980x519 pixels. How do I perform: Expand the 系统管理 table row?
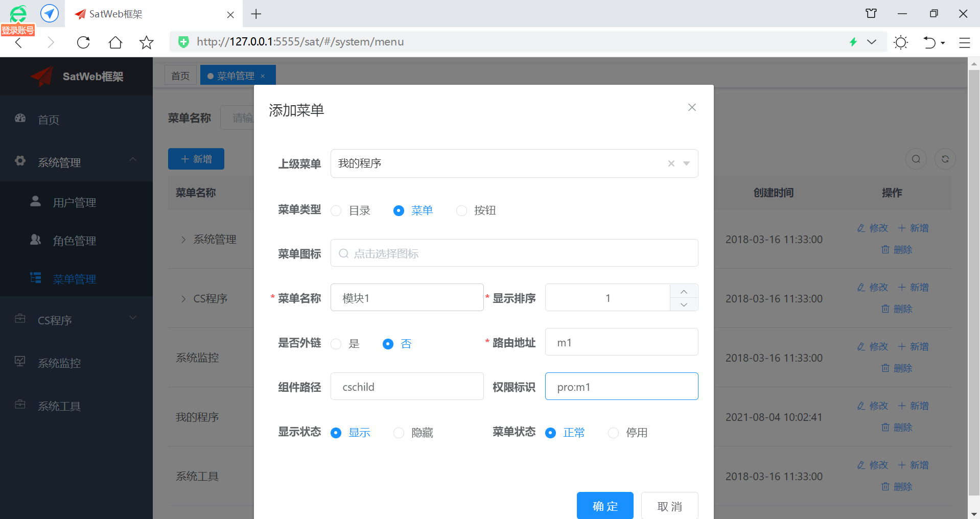[x=183, y=240]
